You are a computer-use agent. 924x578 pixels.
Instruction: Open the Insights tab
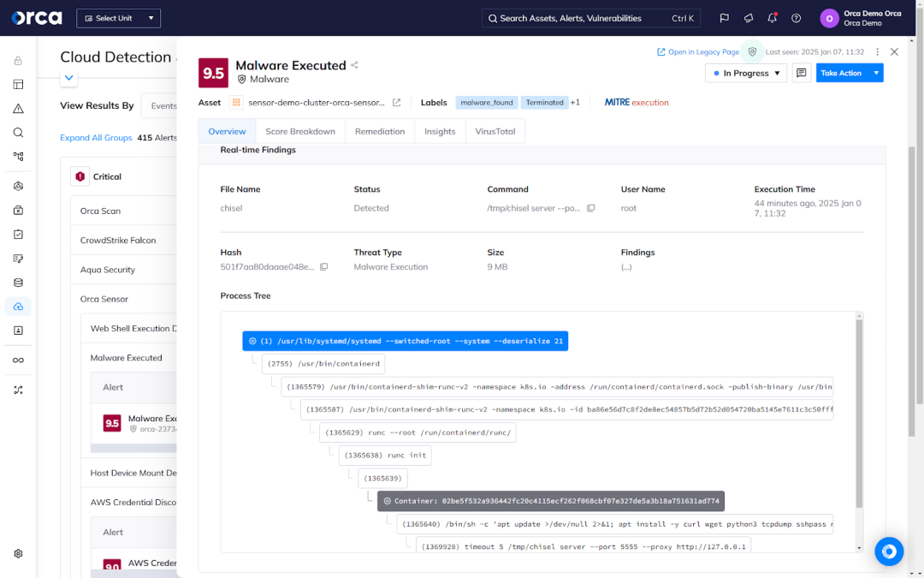pos(440,132)
